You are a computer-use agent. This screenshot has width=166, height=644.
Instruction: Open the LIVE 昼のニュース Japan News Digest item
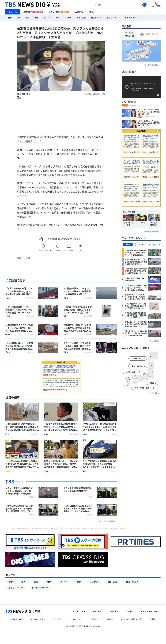[x=141, y=113]
